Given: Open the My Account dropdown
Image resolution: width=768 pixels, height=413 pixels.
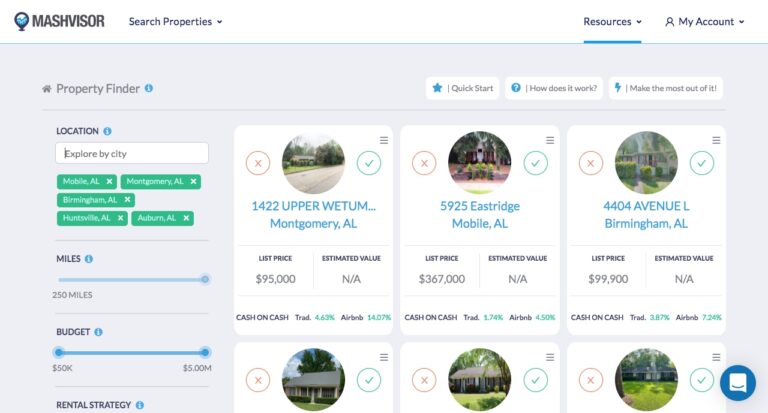Looking at the screenshot, I should 705,21.
